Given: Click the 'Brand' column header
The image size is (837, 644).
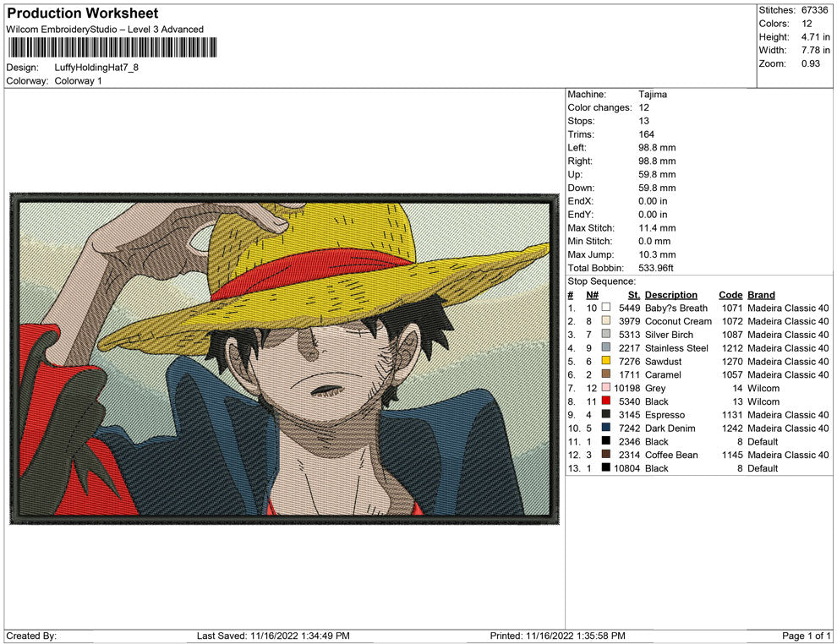Looking at the screenshot, I should click(x=761, y=295).
